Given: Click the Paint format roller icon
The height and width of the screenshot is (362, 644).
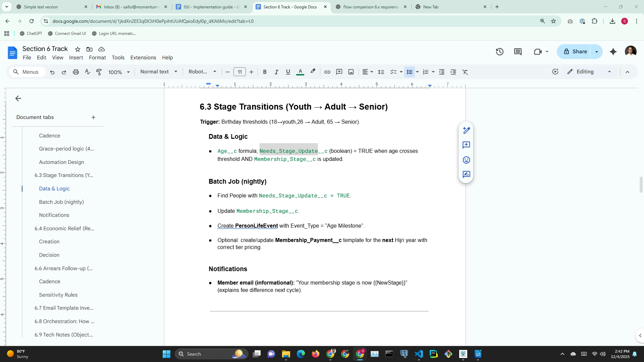Looking at the screenshot, I should [x=99, y=72].
